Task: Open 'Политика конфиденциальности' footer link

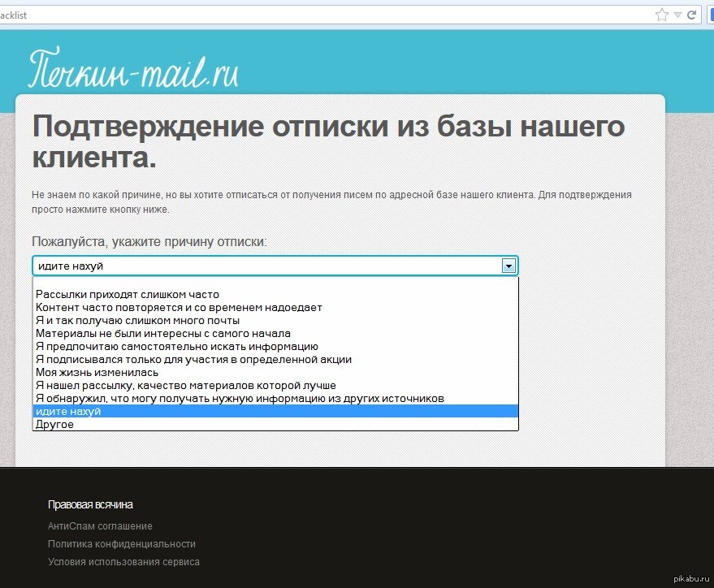Action: 122,544
